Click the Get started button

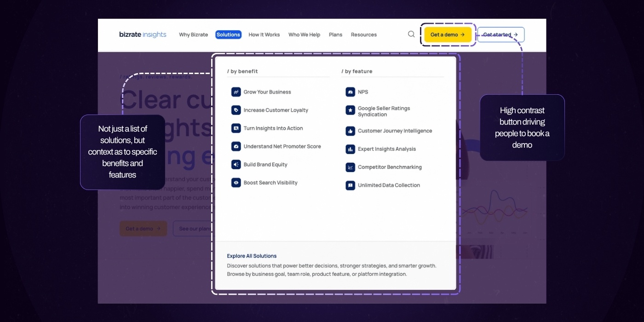pos(500,34)
